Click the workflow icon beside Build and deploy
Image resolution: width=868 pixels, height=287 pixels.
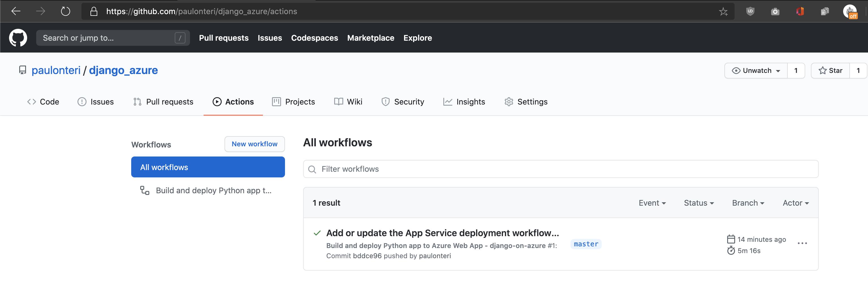tap(144, 190)
